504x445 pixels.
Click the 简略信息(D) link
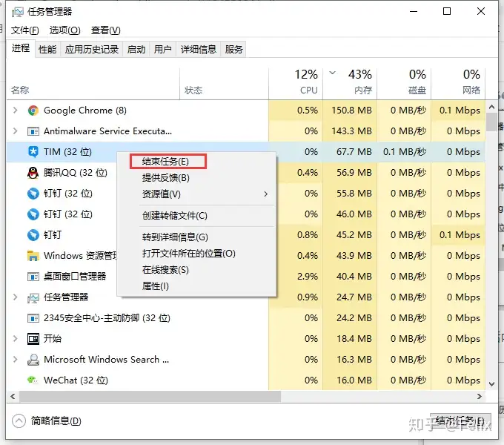coord(56,421)
